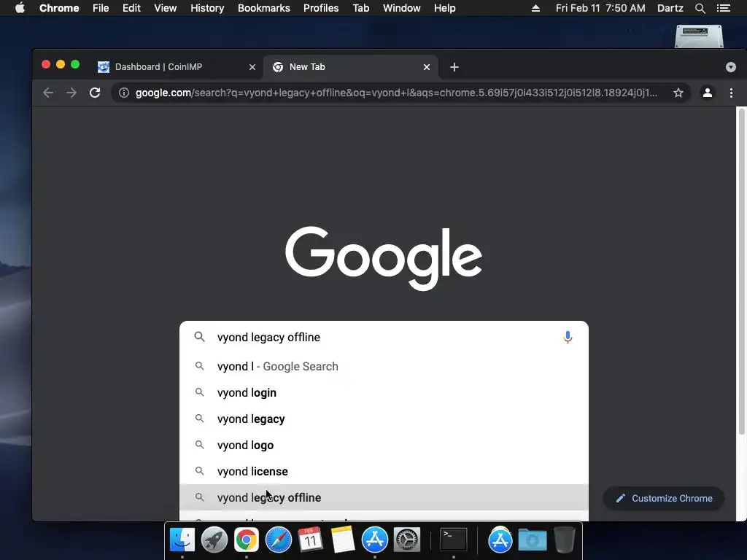Viewport: 747px width, 560px height.
Task: Open System Preferences from the Dock
Action: [407, 540]
